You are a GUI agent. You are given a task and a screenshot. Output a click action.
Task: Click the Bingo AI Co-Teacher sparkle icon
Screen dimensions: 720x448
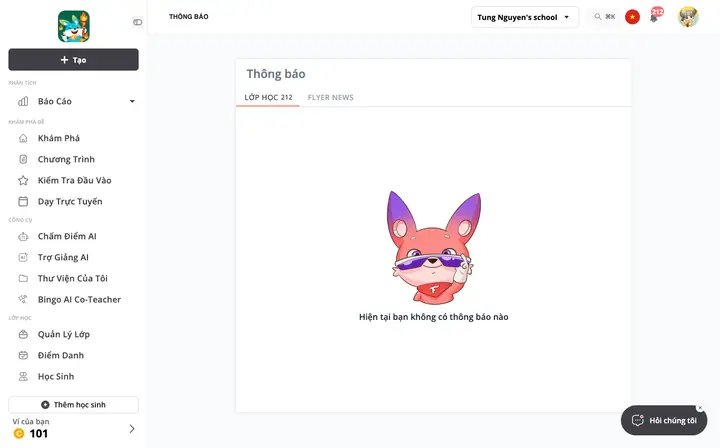pyautogui.click(x=23, y=299)
